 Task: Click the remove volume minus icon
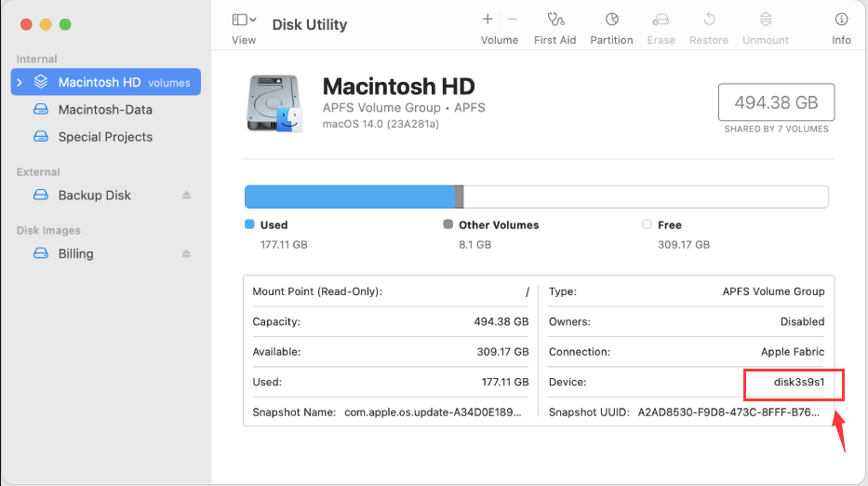[512, 20]
